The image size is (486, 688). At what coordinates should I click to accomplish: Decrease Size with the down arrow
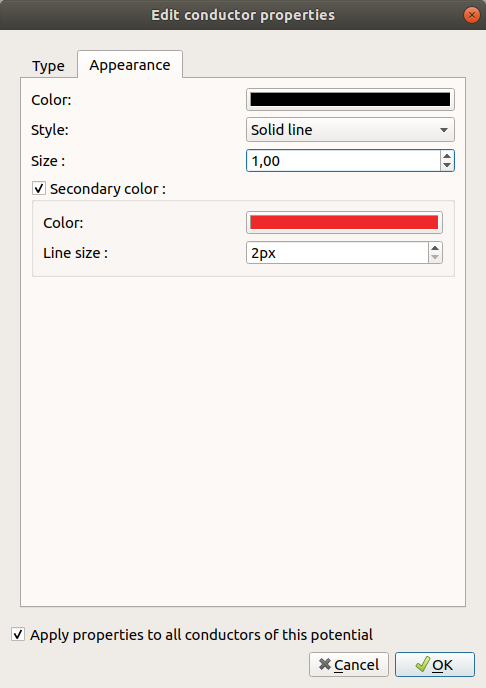pos(447,165)
